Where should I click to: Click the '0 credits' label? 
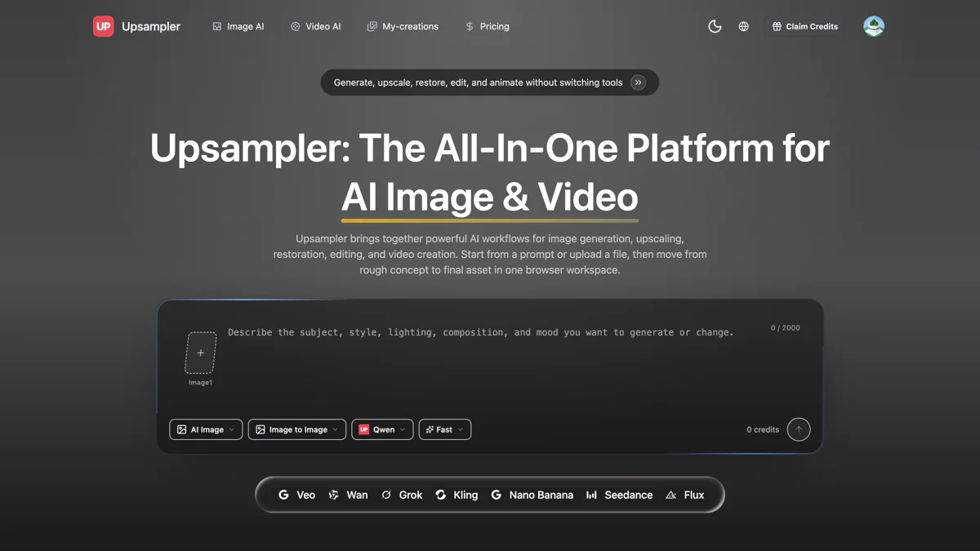[x=763, y=429]
